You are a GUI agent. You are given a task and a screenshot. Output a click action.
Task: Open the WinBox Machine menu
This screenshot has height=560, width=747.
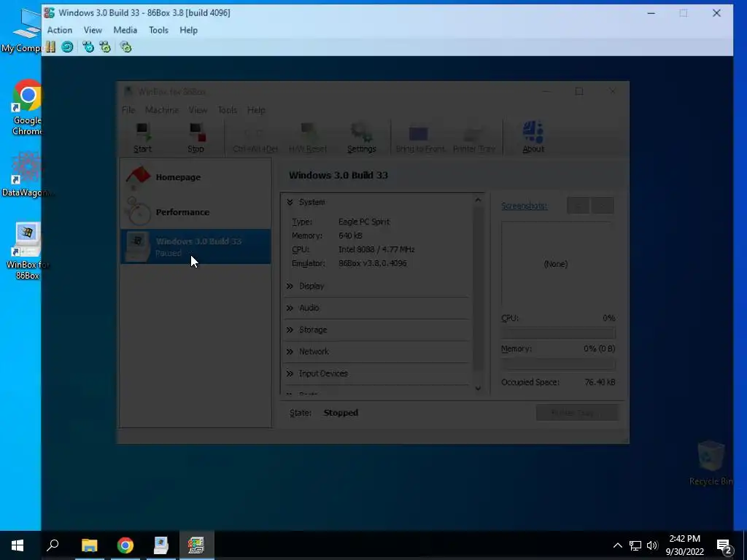tap(162, 110)
